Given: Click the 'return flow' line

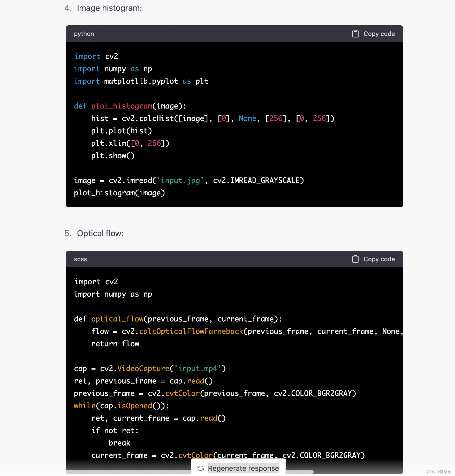Looking at the screenshot, I should [115, 344].
